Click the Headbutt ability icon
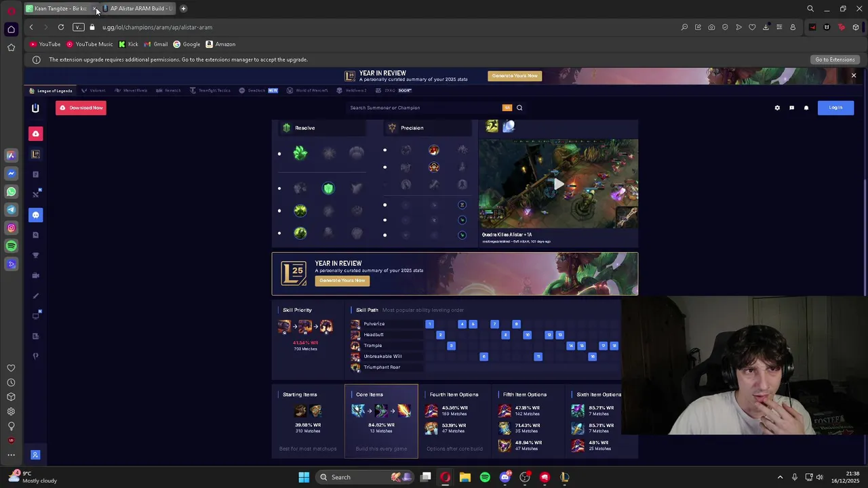 pos(355,335)
